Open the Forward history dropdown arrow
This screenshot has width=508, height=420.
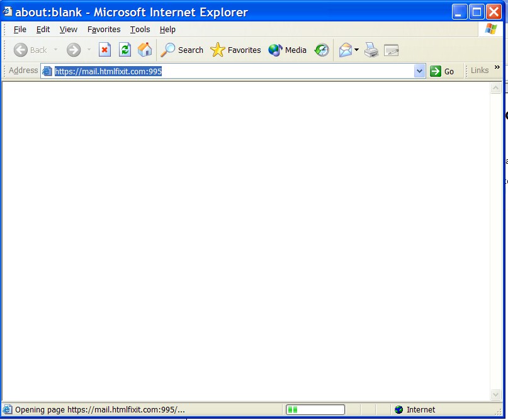89,50
